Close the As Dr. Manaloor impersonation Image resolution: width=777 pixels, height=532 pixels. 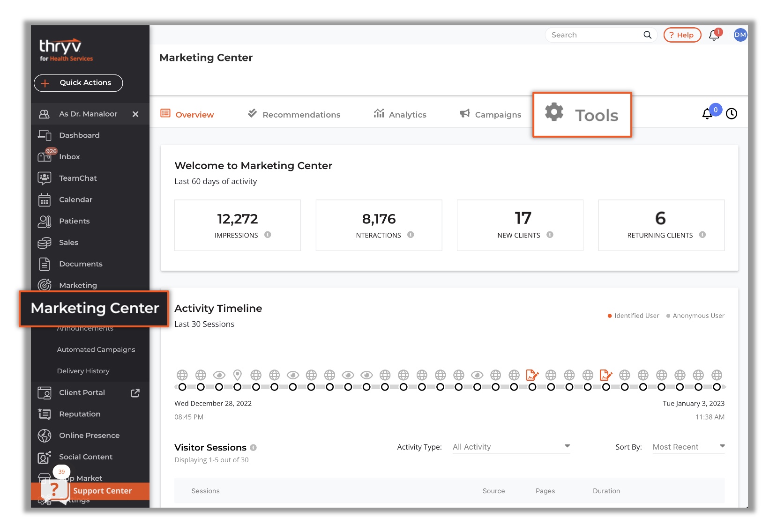[135, 114]
